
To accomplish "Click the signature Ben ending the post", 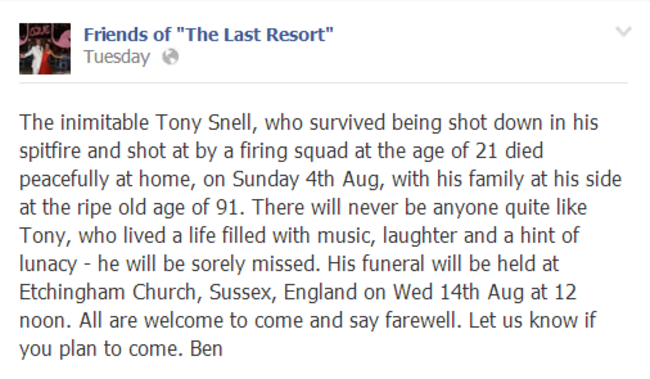I will click(206, 349).
